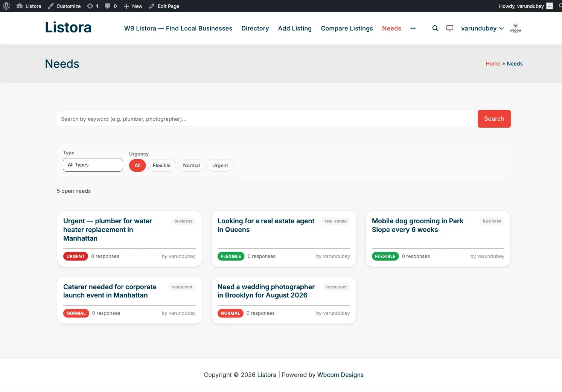Viewport: 562px width, 392px height.
Task: Select the Needs navigation item
Action: pos(391,28)
